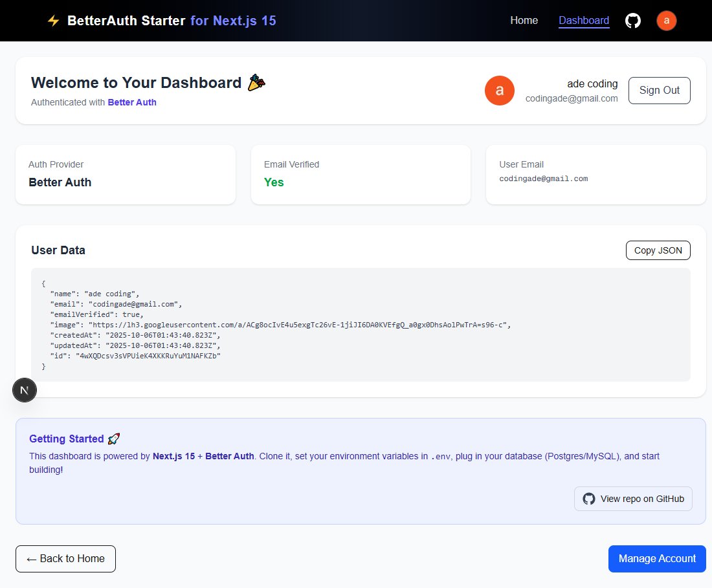Click the codingade@gmail.com text under user name
Image resolution: width=712 pixels, height=588 pixels.
tap(572, 98)
